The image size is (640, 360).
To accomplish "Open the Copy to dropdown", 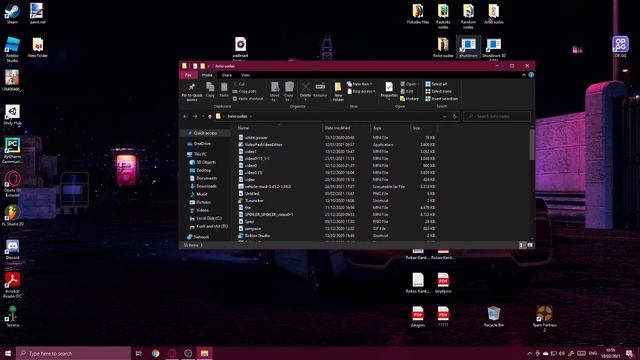I will click(x=289, y=91).
